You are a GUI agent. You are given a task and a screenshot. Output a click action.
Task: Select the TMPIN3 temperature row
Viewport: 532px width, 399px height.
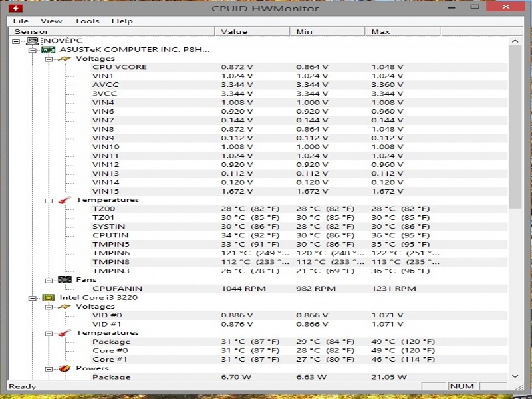[299, 271]
